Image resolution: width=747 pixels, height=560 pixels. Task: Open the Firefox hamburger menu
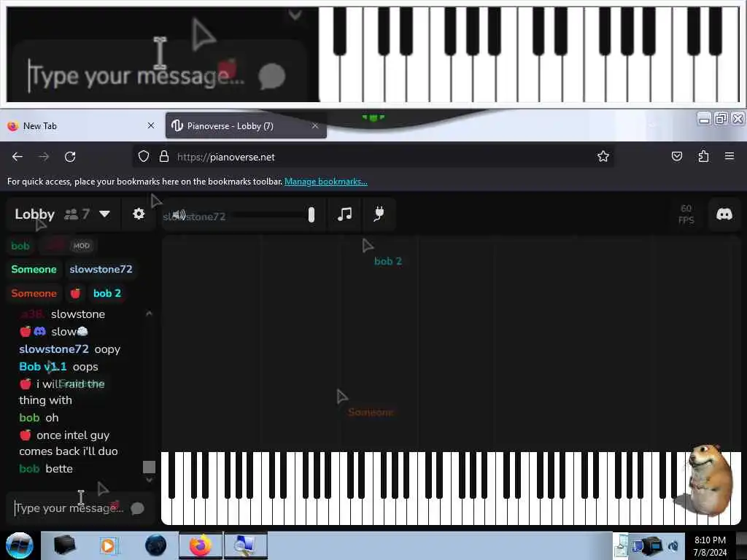coord(729,156)
